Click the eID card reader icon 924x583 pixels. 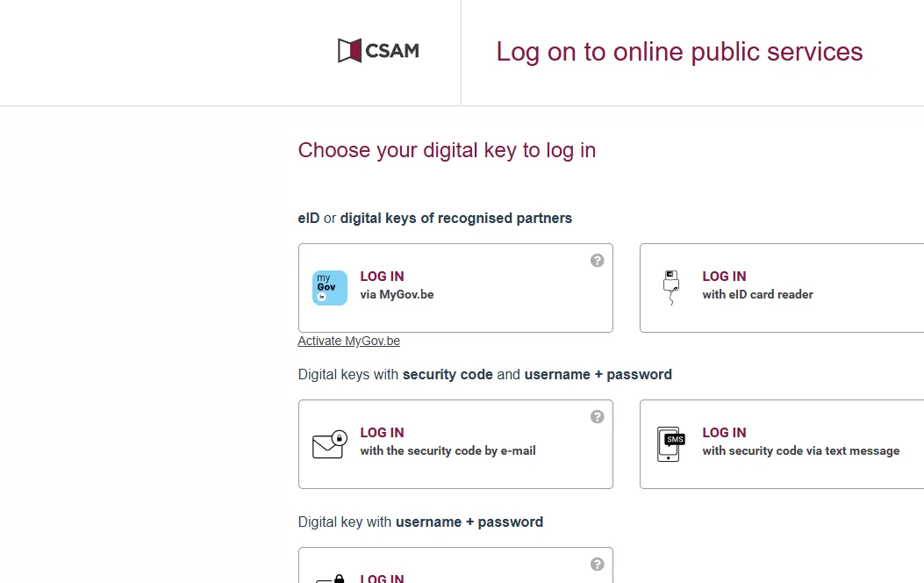click(671, 287)
